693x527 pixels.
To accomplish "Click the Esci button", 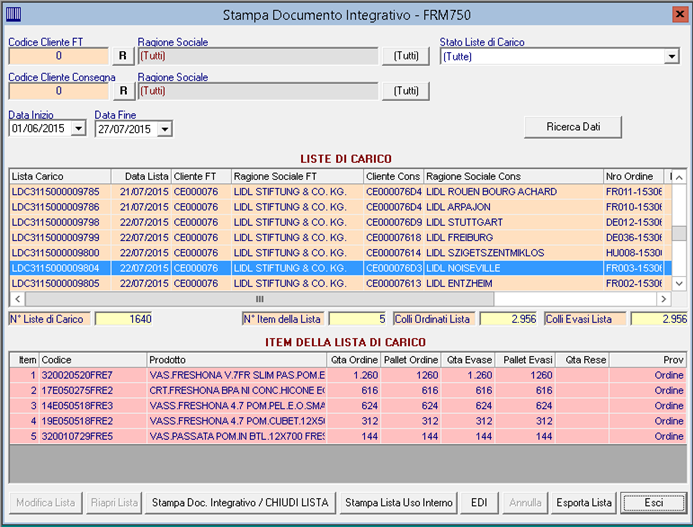I will click(x=653, y=503).
